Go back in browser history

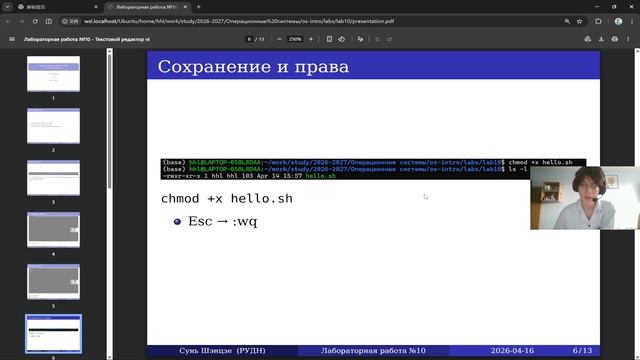[x=8, y=21]
